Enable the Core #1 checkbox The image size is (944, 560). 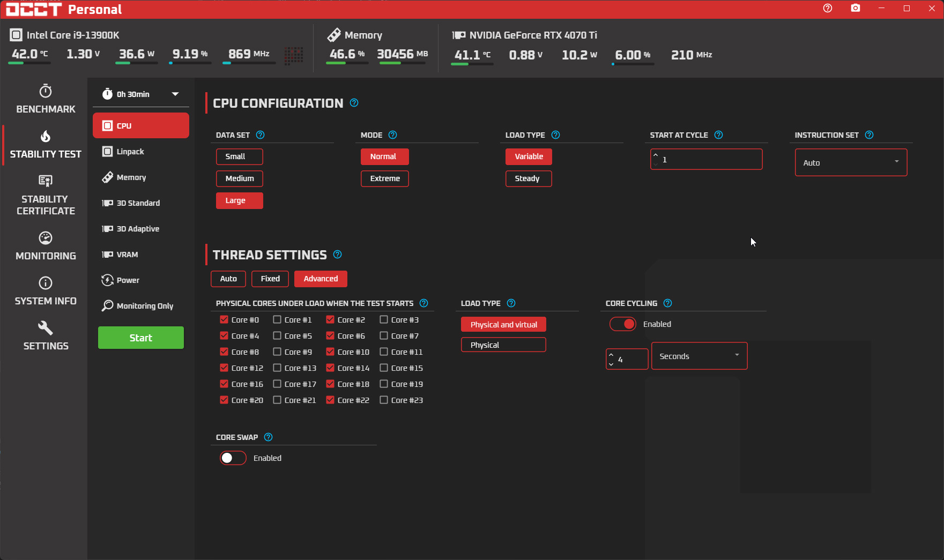(x=277, y=320)
